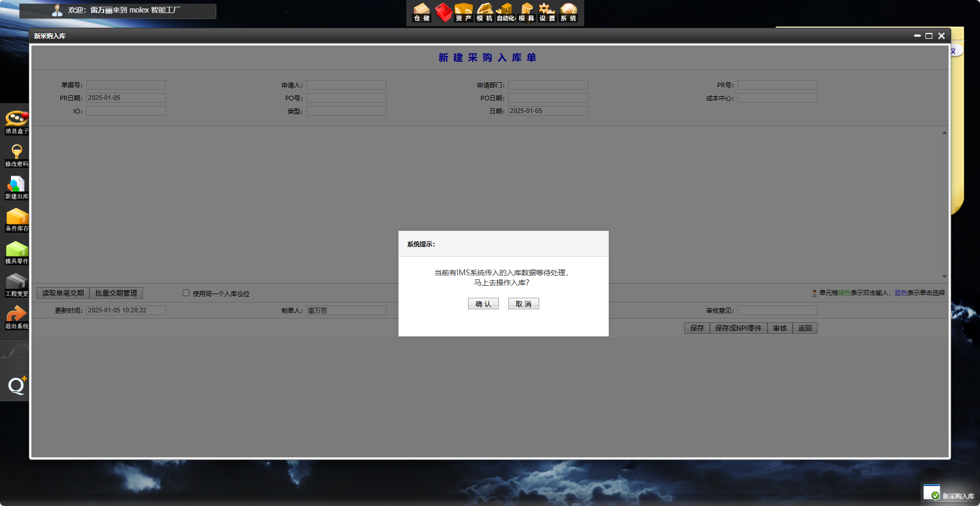Click the 单据号 input field
This screenshot has width=980, height=506.
tap(126, 85)
